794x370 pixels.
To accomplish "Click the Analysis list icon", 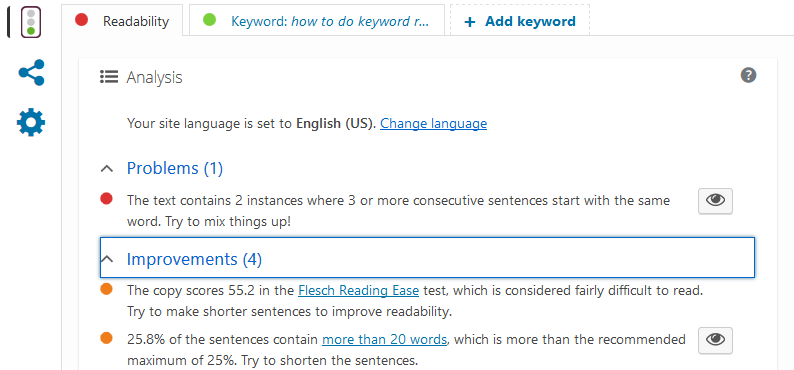I will tap(109, 77).
